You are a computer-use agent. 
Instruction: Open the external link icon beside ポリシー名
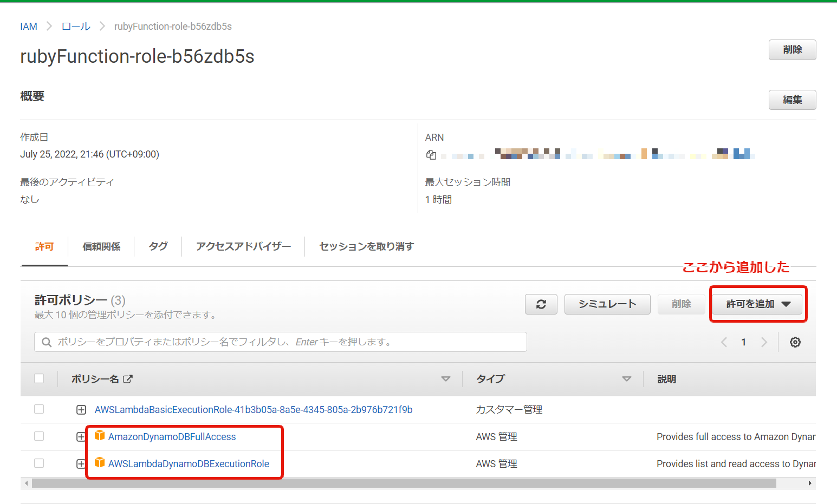point(128,379)
